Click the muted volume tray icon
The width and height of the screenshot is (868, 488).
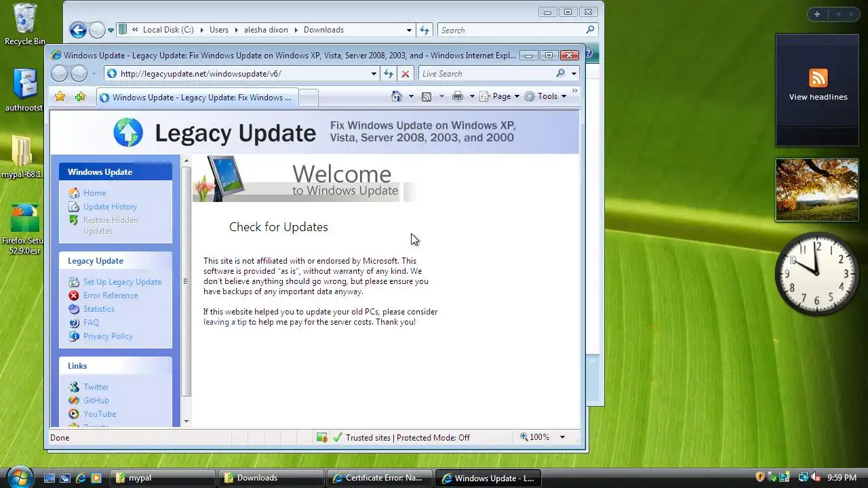(x=816, y=478)
